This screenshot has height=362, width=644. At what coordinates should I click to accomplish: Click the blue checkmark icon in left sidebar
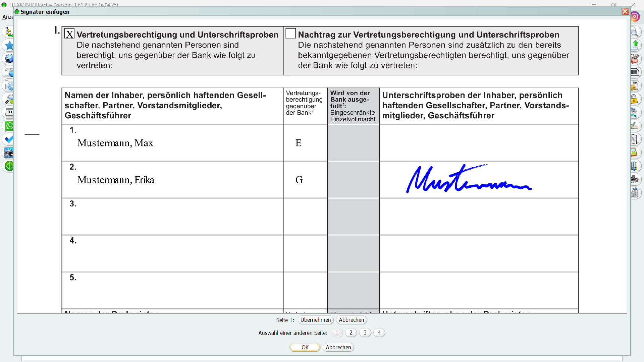click(9, 139)
